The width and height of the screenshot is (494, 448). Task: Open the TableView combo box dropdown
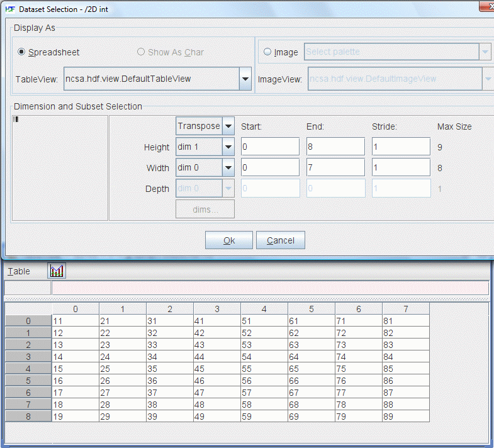[245, 79]
